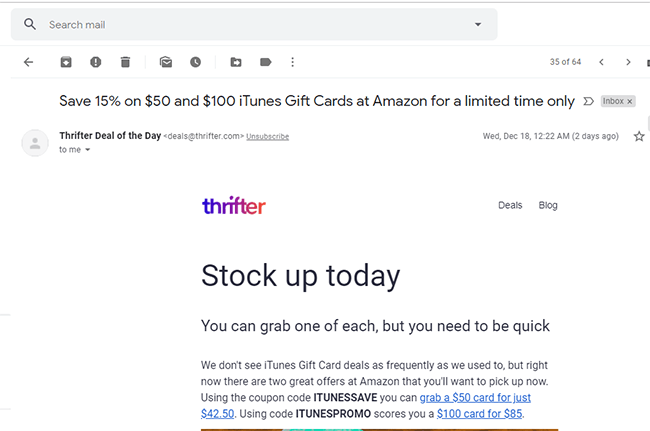Go to the newer email arrow
The height and width of the screenshot is (431, 650).
[x=601, y=62]
